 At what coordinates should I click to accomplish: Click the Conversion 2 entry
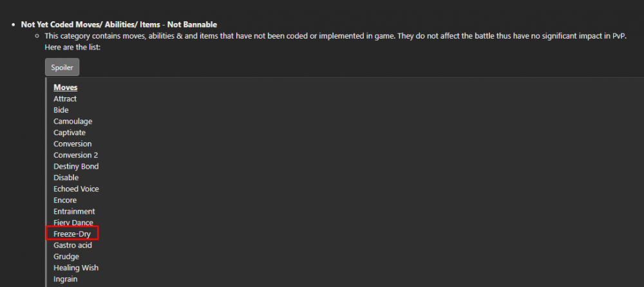tap(75, 155)
